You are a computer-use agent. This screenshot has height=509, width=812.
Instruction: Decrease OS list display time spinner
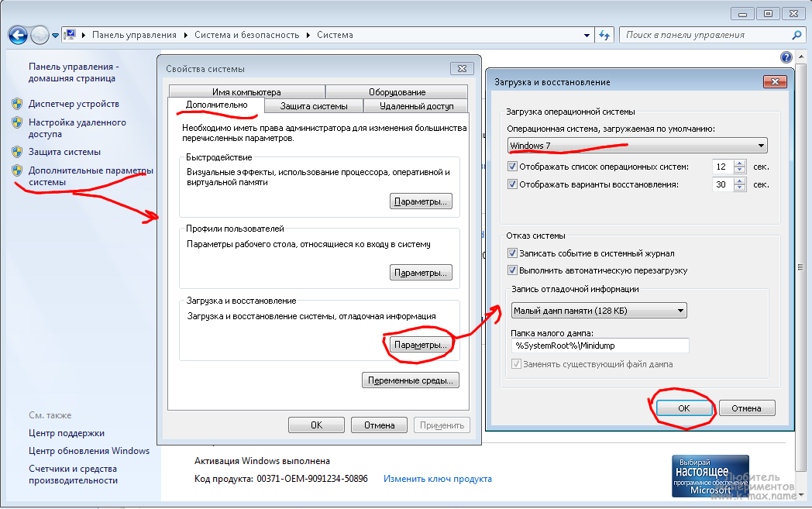[x=740, y=170]
